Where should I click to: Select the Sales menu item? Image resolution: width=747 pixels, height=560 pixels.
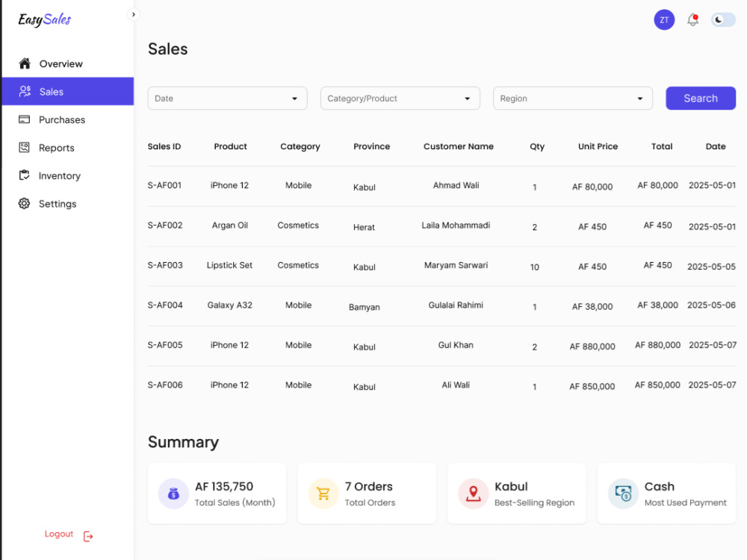click(x=68, y=91)
